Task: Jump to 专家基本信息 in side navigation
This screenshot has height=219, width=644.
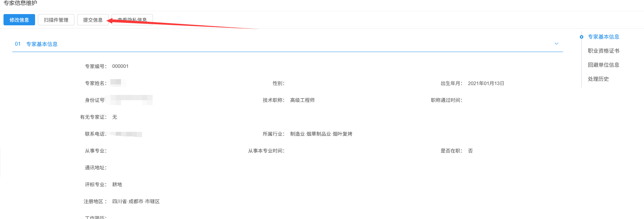Action: (603, 37)
